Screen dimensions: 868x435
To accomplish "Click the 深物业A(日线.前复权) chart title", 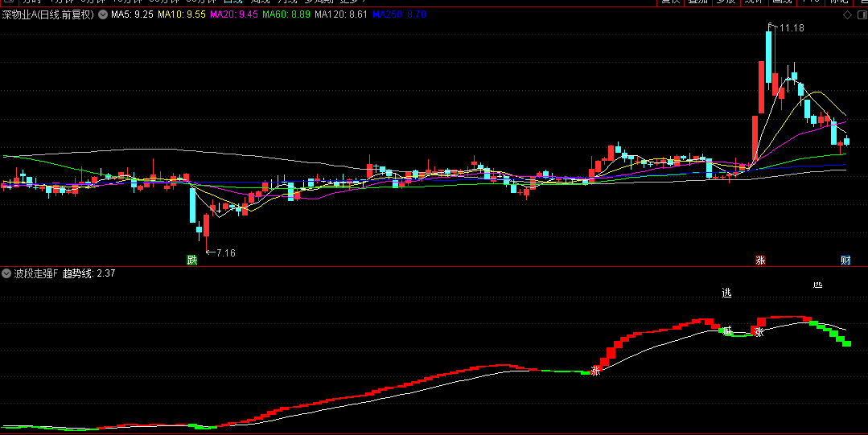I will (x=48, y=15).
